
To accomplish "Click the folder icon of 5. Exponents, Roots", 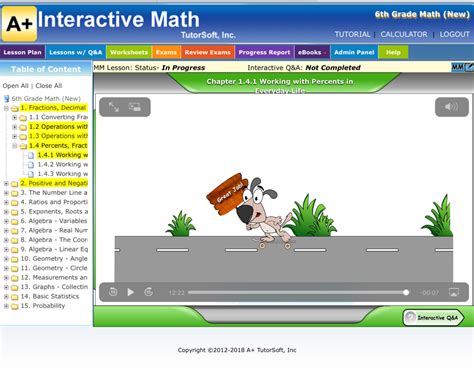I will tap(14, 212).
